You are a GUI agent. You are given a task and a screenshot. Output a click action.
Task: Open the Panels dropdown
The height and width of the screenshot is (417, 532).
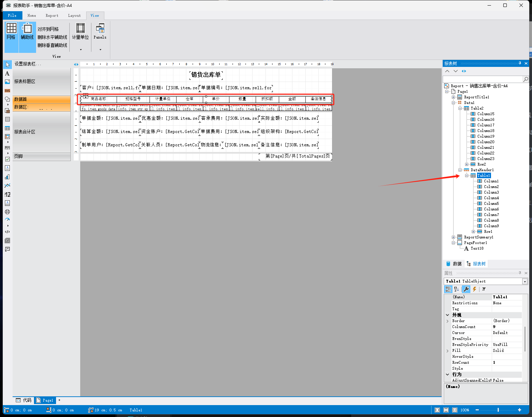tap(100, 37)
